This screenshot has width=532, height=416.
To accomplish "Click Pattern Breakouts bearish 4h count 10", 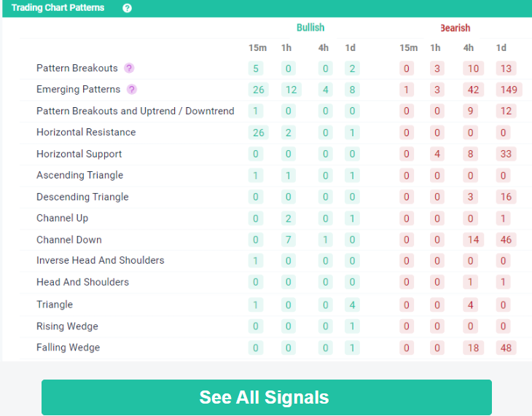I will click(473, 68).
